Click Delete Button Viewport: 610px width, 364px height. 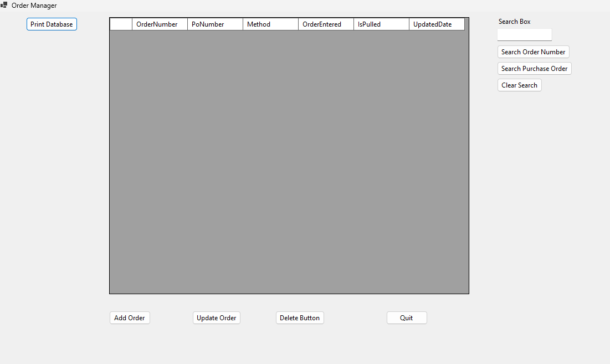[x=300, y=317]
